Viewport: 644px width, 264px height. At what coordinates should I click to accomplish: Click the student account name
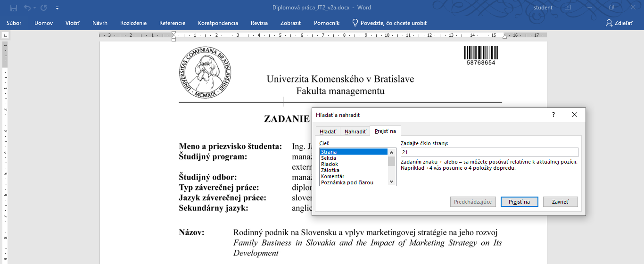543,8
